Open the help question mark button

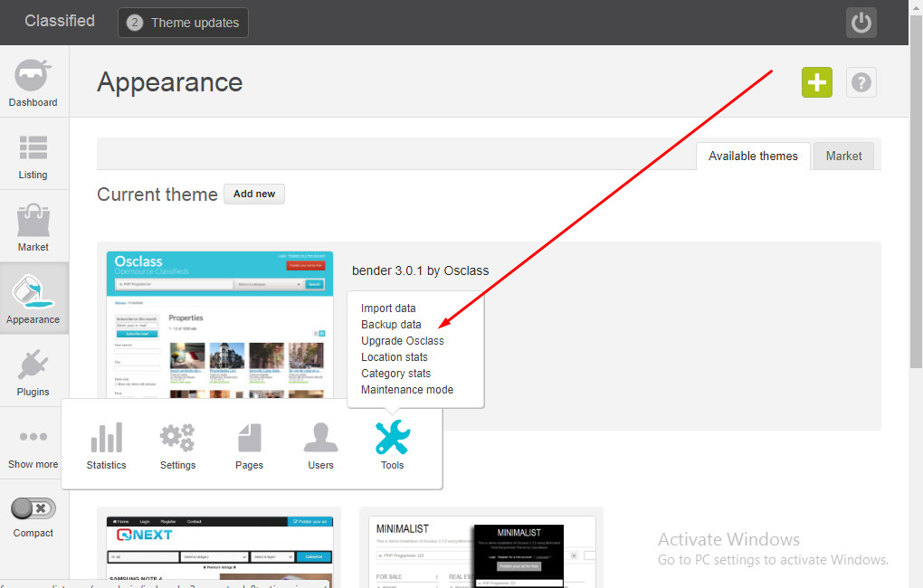coord(861,82)
